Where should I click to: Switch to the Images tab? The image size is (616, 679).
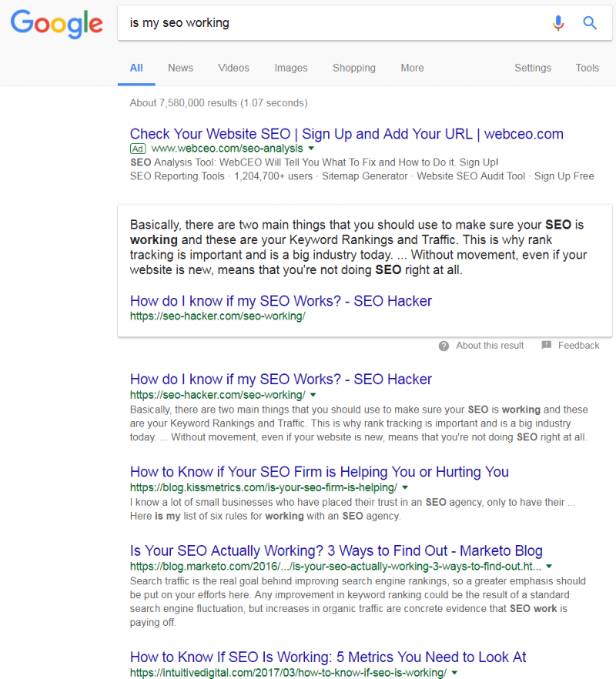[290, 68]
